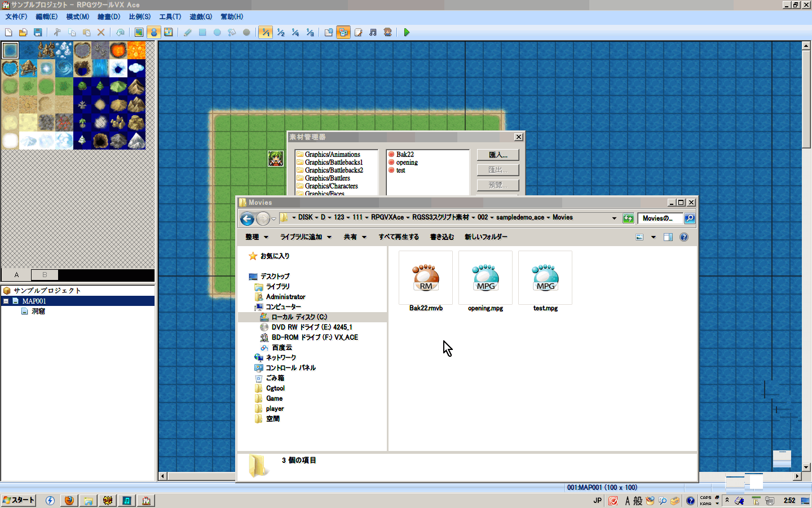The width and height of the screenshot is (812, 508).
Task: Click the スタート button on taskbar
Action: tap(19, 501)
